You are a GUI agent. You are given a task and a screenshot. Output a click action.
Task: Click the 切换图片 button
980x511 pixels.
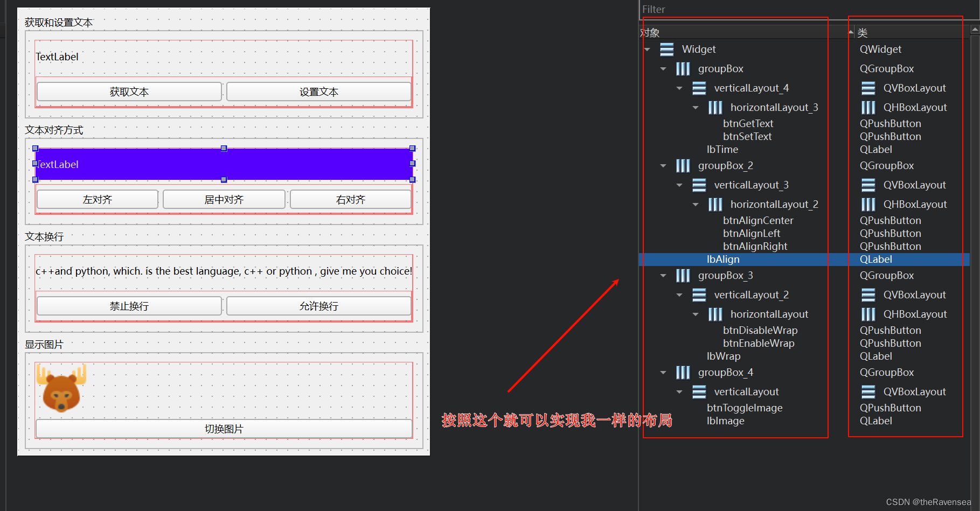(224, 429)
